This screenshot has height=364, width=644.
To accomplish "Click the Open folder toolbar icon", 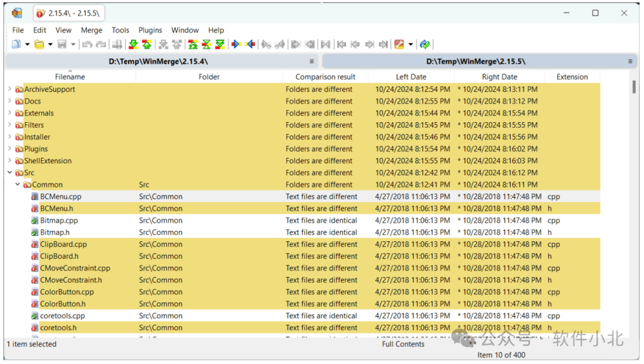I will [x=39, y=44].
